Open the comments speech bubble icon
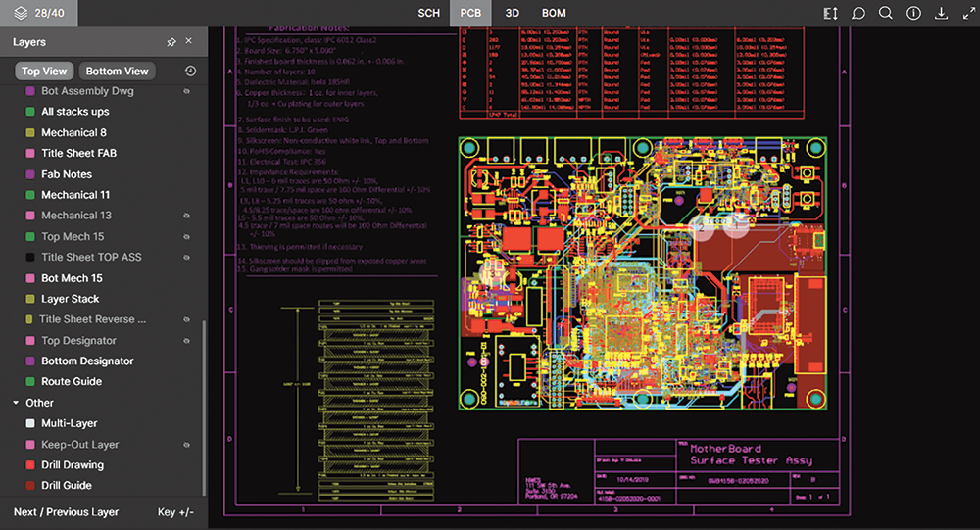980x530 pixels. (x=858, y=13)
